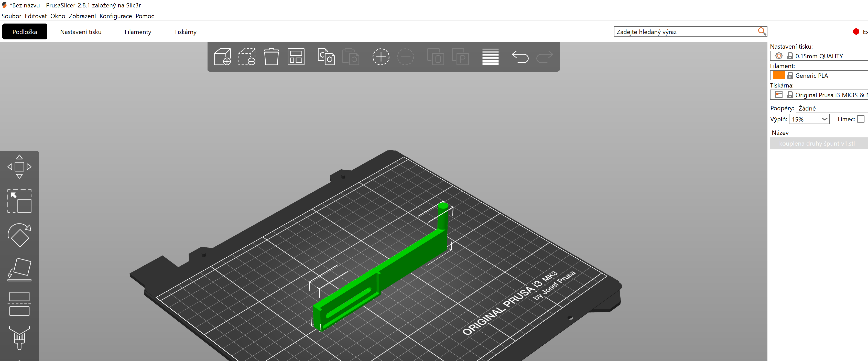Open the 0.15mm QUALITY print profile dropdown
The height and width of the screenshot is (361, 868).
coord(819,56)
